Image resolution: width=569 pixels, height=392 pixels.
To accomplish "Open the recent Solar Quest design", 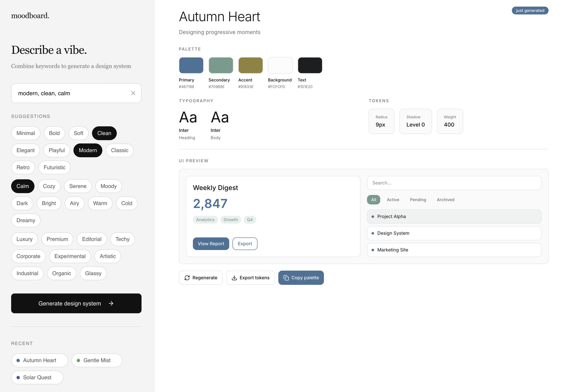I will pos(37,377).
